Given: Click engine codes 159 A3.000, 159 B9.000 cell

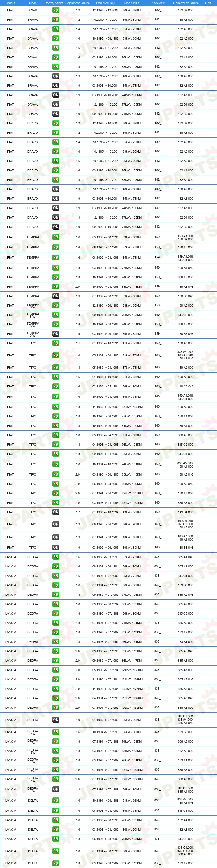Looking at the screenshot, I should tap(186, 238).
